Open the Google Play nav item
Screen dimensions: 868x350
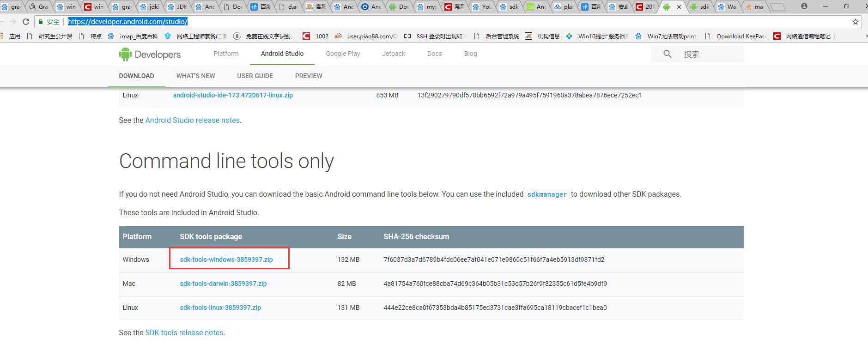pos(343,54)
